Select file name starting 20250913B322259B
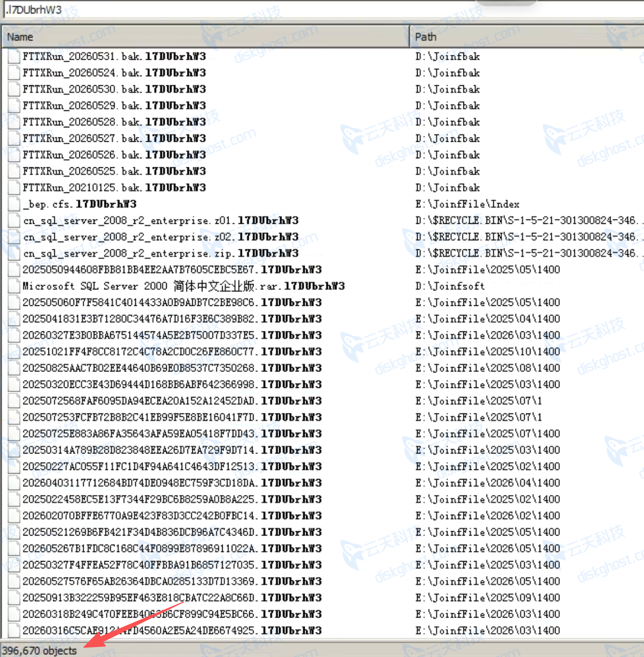Image resolution: width=644 pixels, height=657 pixels. [x=172, y=598]
